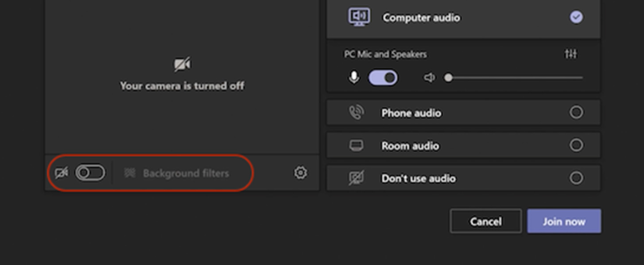Click the Computer audio checkmark indicator
The width and height of the screenshot is (644, 265).
[x=576, y=17]
